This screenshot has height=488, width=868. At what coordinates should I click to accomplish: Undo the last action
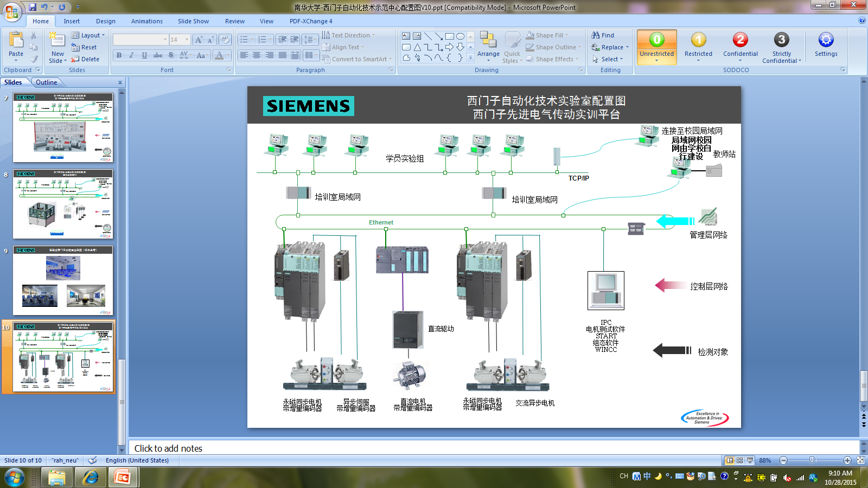click(44, 7)
